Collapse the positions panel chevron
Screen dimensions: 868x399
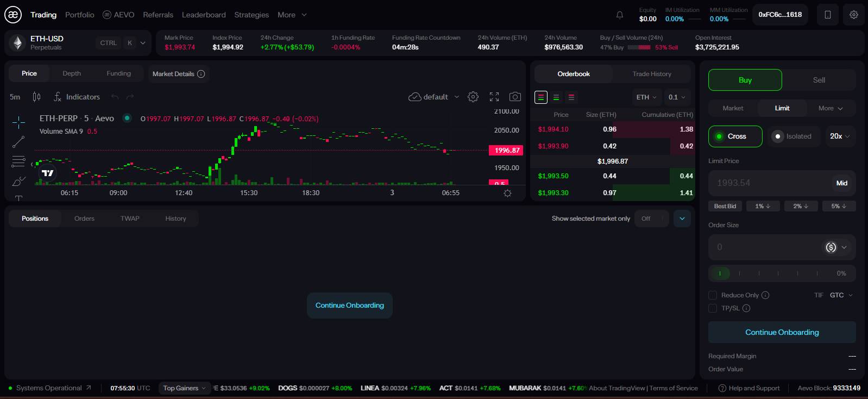tap(682, 219)
